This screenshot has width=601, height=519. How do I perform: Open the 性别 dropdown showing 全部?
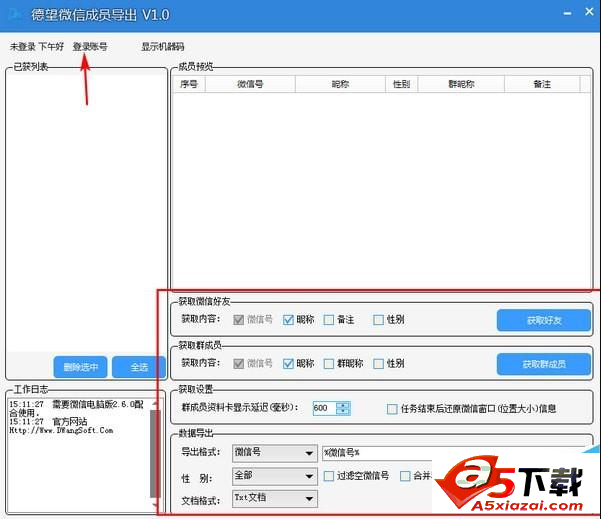click(275, 476)
